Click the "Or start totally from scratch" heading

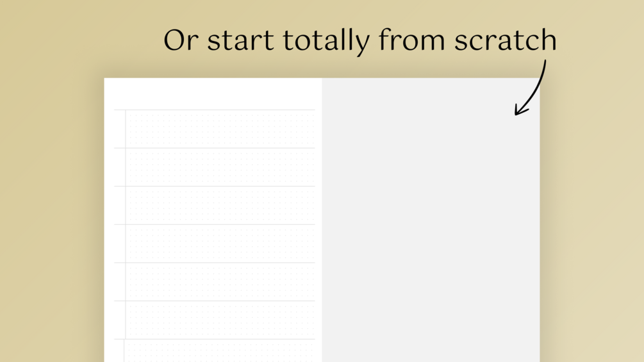[359, 40]
